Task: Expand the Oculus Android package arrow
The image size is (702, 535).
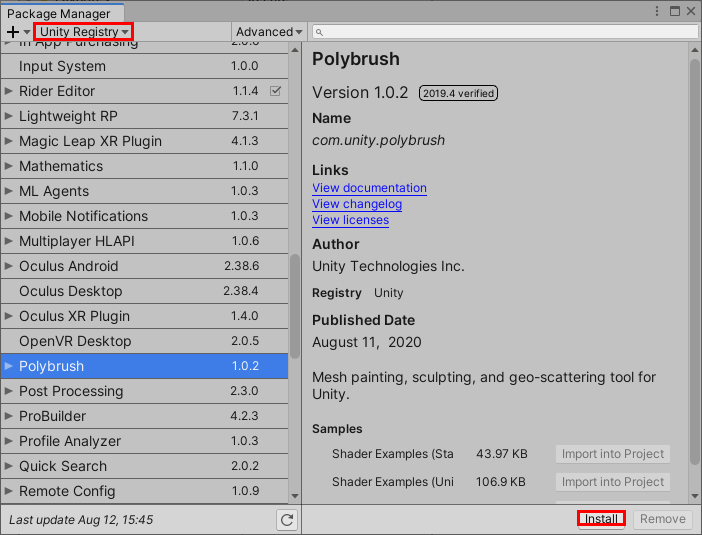Action: pos(9,266)
